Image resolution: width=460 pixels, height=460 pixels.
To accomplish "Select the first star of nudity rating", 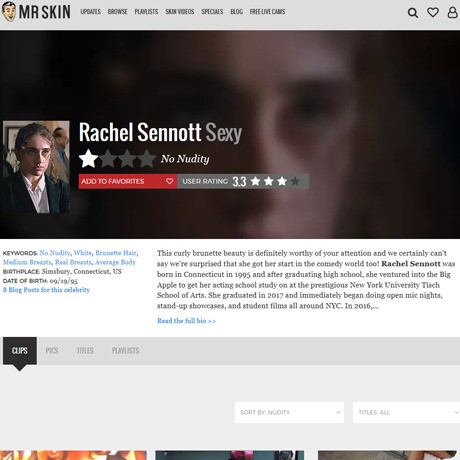I will (88, 159).
